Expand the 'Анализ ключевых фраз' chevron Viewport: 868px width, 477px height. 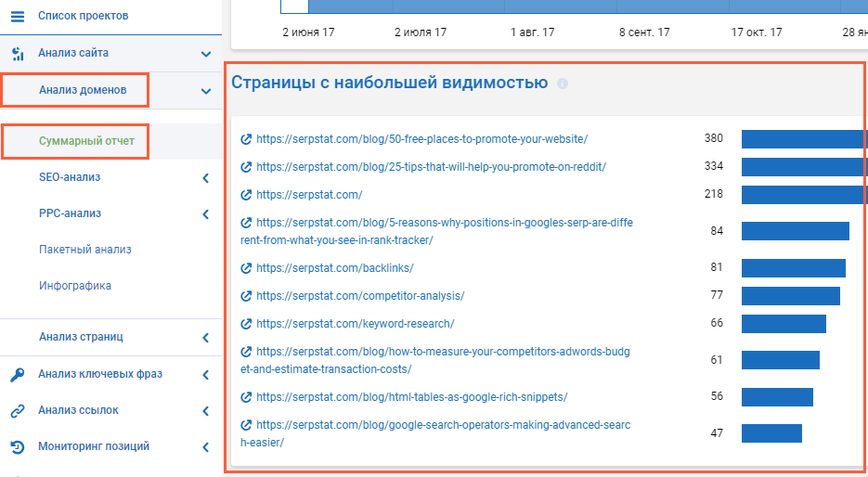[206, 375]
